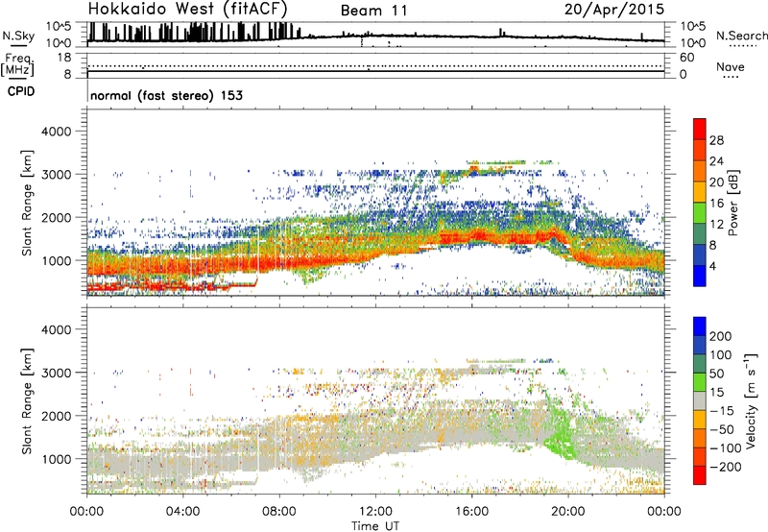
Task: Click the -200 velocity colorbar tick
Action: click(x=726, y=467)
